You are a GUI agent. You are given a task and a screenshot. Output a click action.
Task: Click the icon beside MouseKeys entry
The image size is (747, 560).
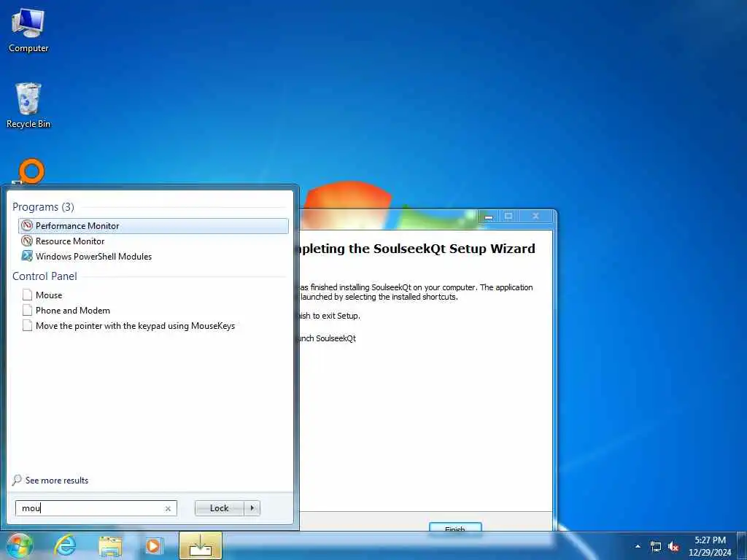coord(27,326)
